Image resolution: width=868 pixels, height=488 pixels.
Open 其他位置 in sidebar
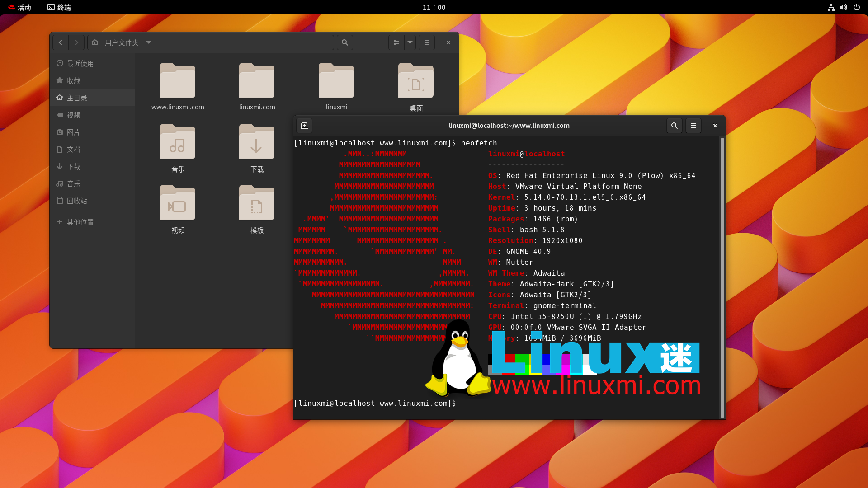[92, 222]
